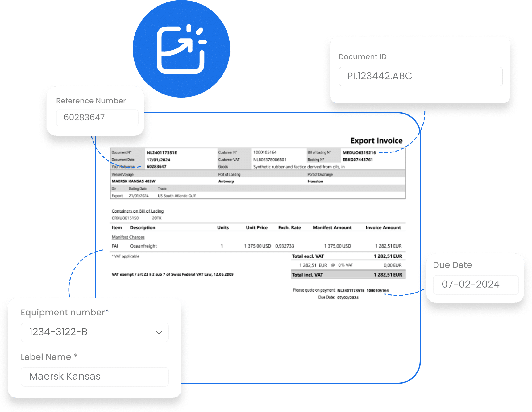Click port of loading Antwerp
The image size is (532, 412).
226,181
